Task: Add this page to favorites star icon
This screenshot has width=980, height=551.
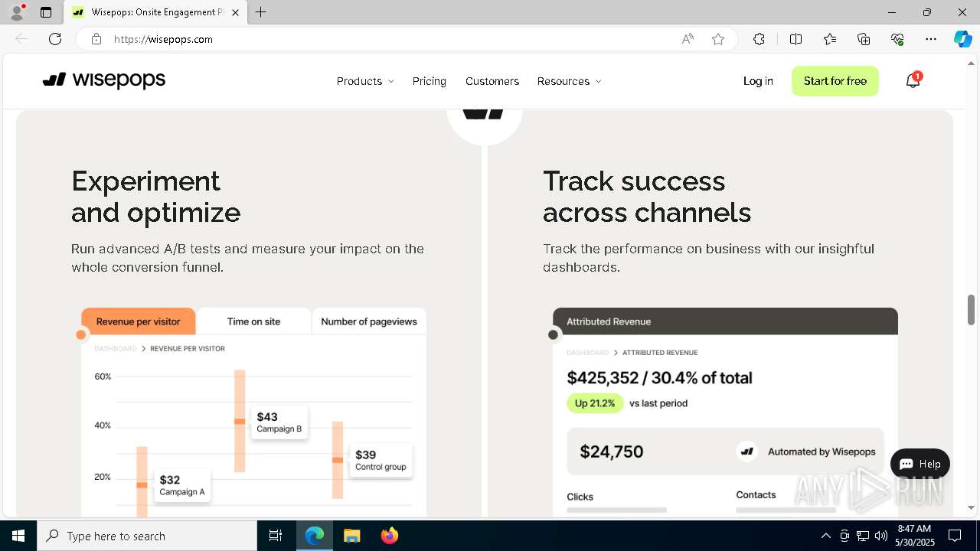Action: pyautogui.click(x=718, y=39)
